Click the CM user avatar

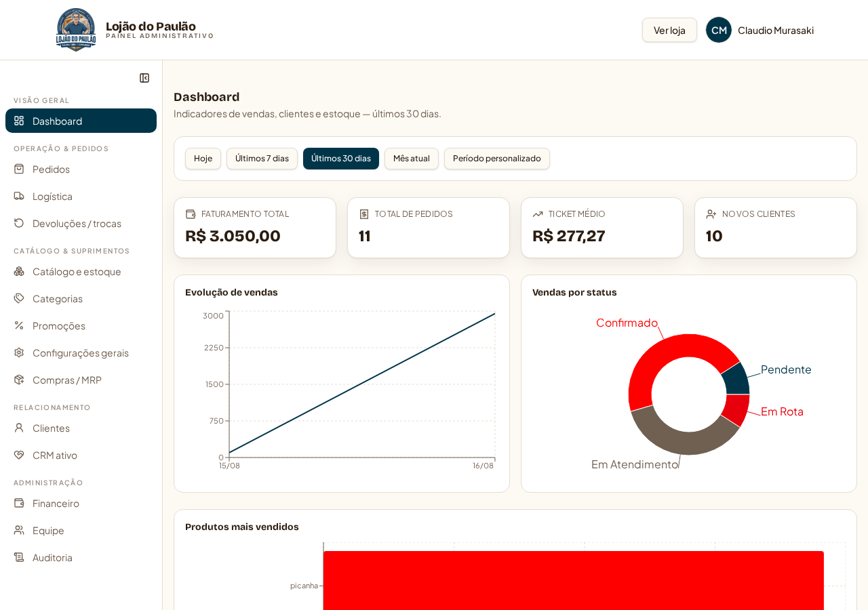[719, 30]
